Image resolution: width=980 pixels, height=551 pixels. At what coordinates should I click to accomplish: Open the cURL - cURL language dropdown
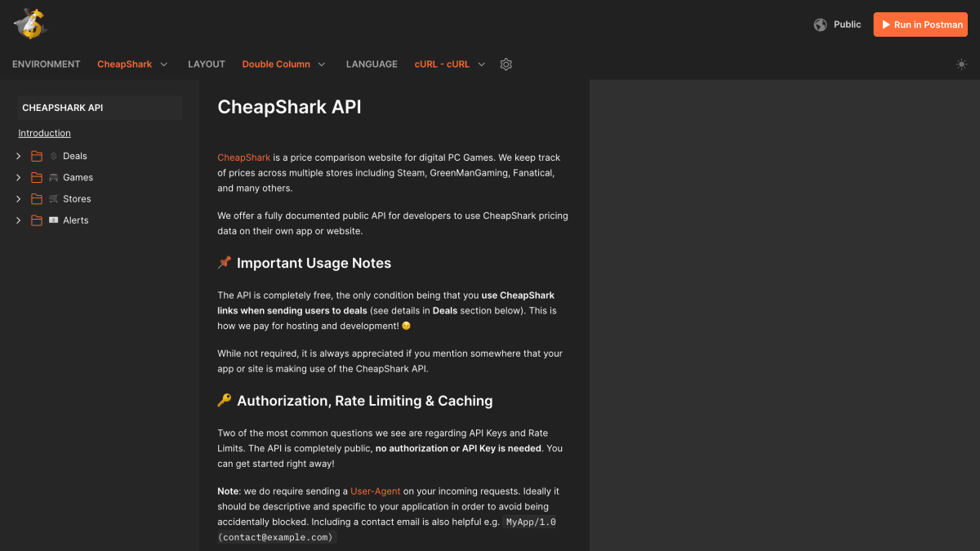(x=450, y=64)
